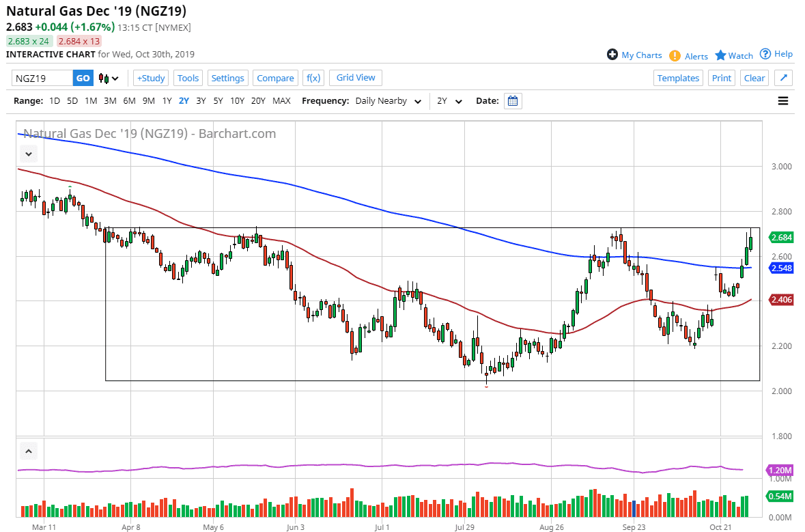Image resolution: width=805 pixels, height=532 pixels.
Task: Click the date calendar picker icon
Action: click(513, 101)
